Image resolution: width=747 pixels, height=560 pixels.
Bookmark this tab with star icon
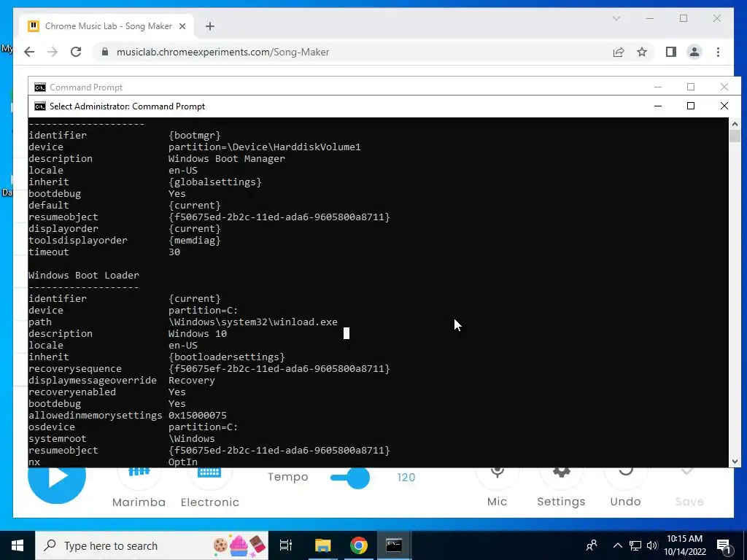pyautogui.click(x=642, y=52)
